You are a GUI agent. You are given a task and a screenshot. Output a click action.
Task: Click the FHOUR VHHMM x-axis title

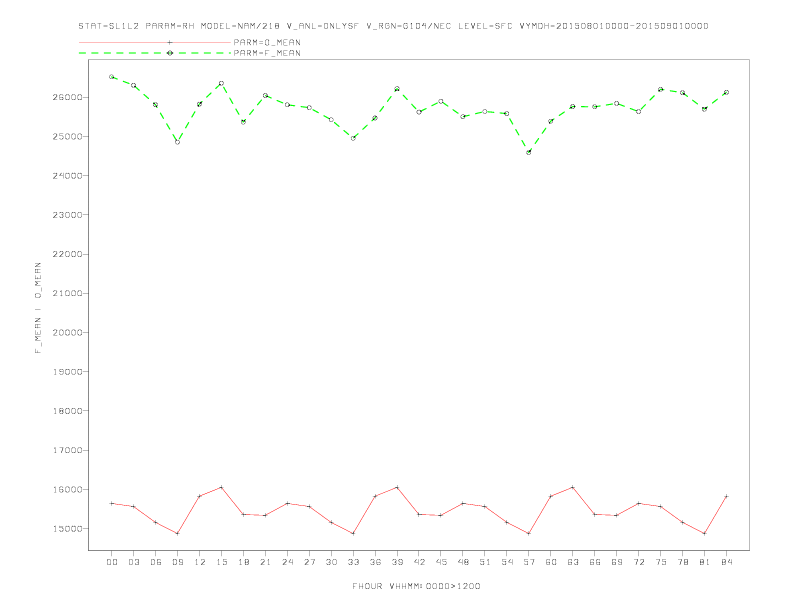(416, 586)
